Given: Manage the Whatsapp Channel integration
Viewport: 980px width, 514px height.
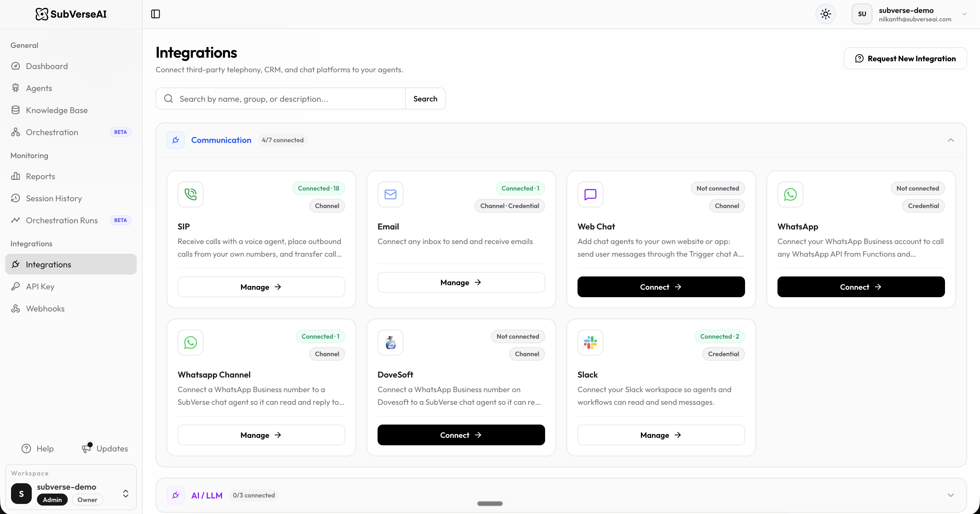Looking at the screenshot, I should 261,435.
